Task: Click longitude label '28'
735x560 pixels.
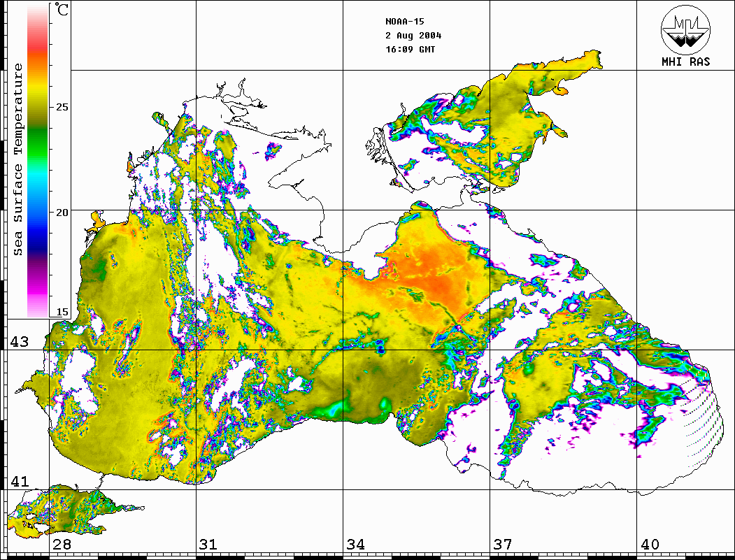Action: click(x=62, y=544)
